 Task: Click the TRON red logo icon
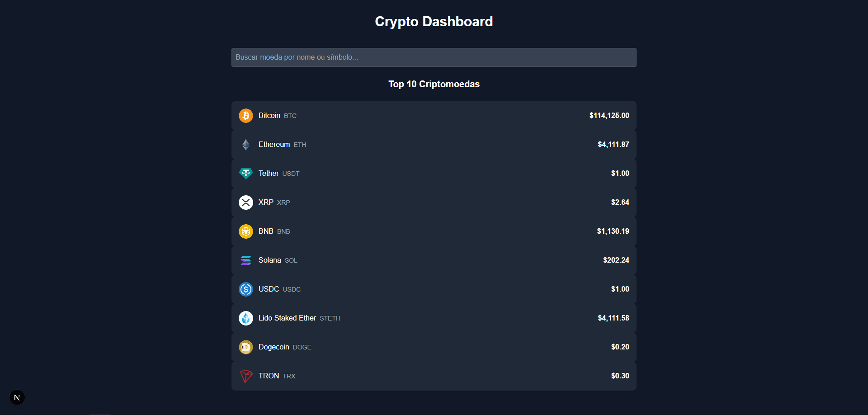[246, 376]
